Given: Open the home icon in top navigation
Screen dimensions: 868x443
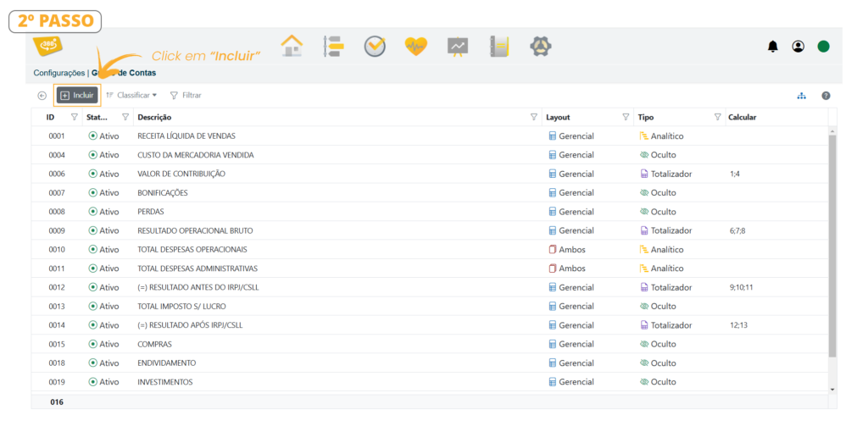Looking at the screenshot, I should pos(292,46).
